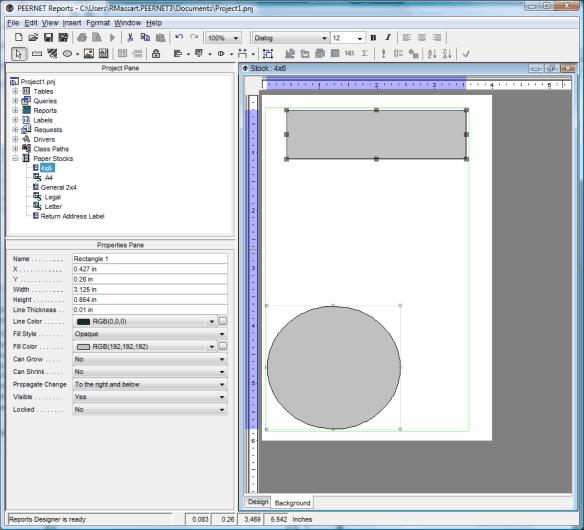Open the font size 12 dropdown
The width and height of the screenshot is (584, 530).
tap(359, 38)
